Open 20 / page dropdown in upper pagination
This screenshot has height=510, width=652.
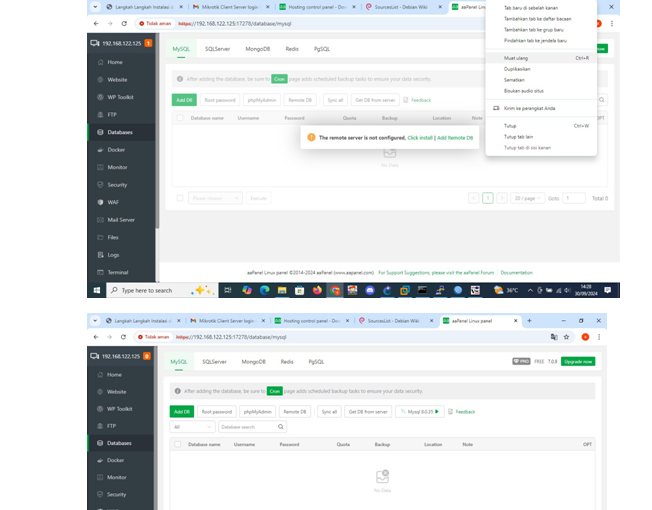(x=528, y=198)
